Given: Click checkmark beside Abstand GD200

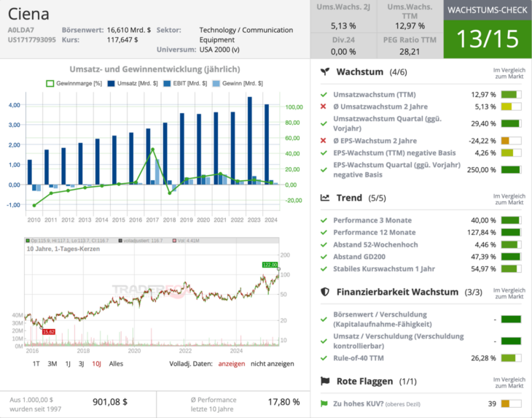Looking at the screenshot, I should coord(324,257).
